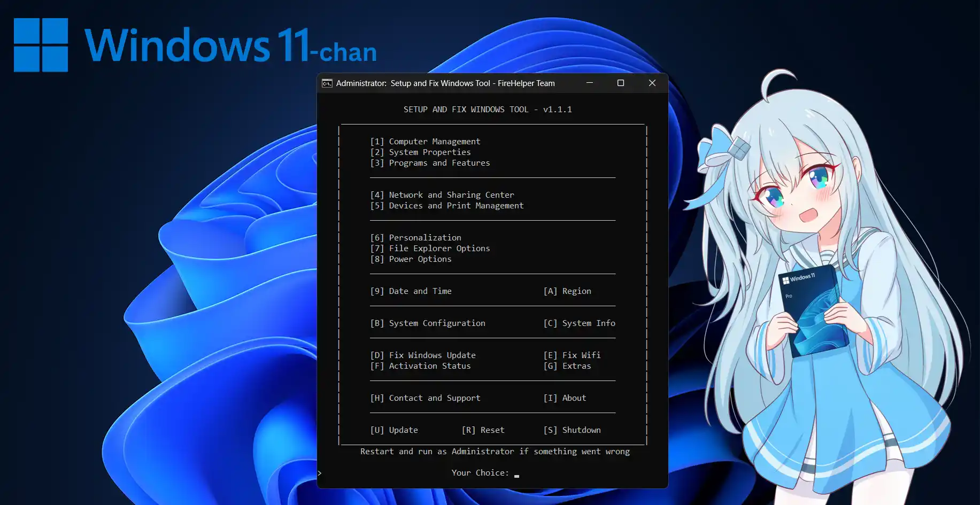Click Devices and Print Management entry
The width and height of the screenshot is (980, 505).
tap(446, 206)
